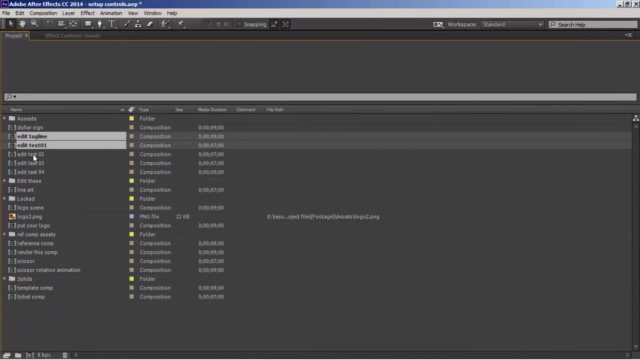Open the project flowchart view icon
Screen dimensions: 640x360
[x=636, y=118]
